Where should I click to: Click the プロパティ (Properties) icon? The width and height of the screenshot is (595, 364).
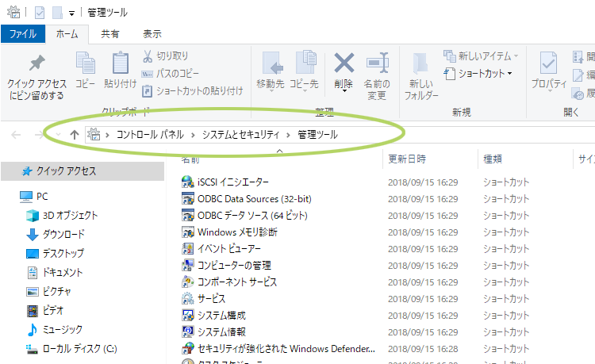(x=549, y=63)
